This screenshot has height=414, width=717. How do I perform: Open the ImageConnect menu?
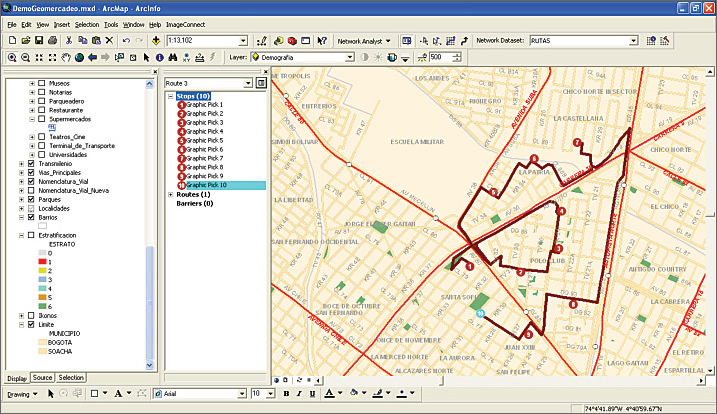186,25
